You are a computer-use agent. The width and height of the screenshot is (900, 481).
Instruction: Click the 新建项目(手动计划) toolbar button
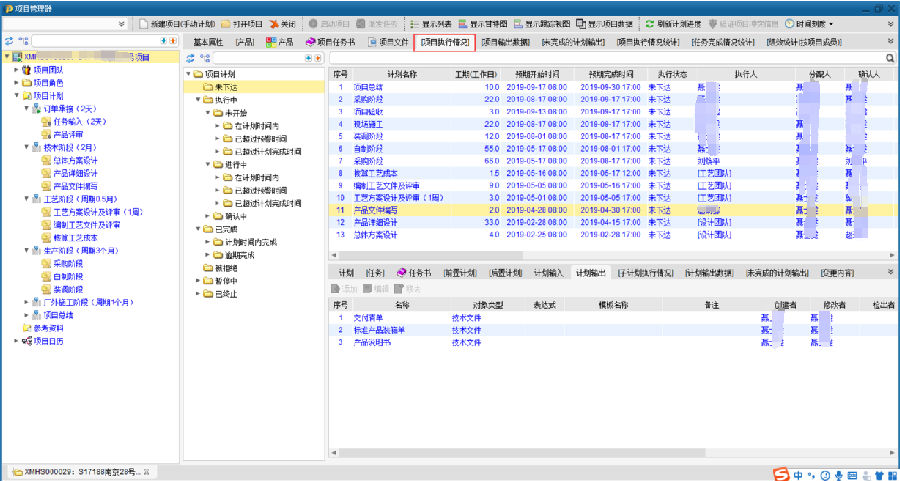pos(143,23)
